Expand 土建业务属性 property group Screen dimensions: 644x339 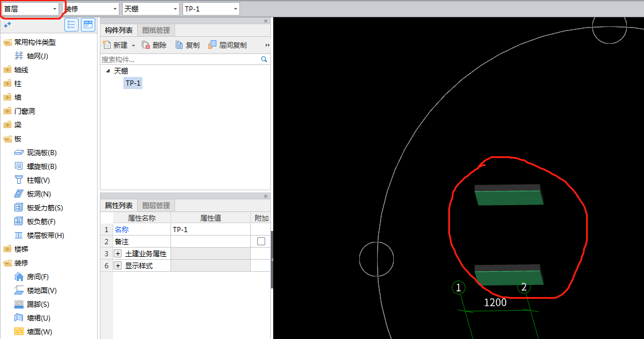[118, 253]
